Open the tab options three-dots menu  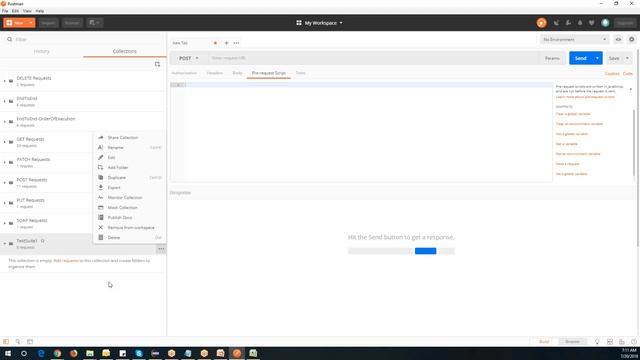236,43
